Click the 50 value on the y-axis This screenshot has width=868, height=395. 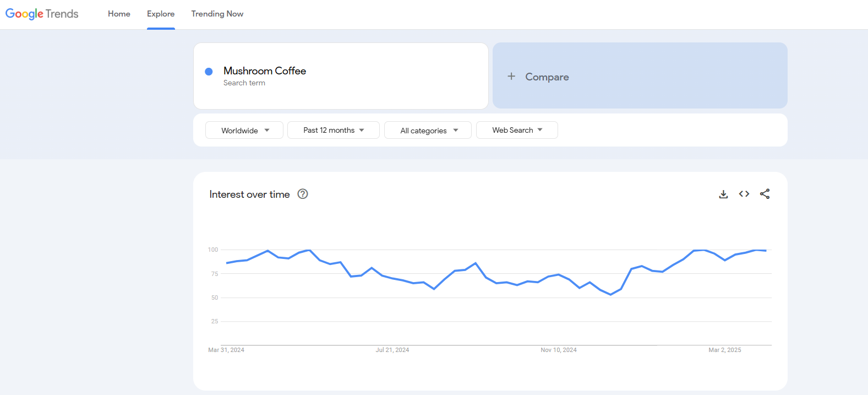click(x=215, y=297)
